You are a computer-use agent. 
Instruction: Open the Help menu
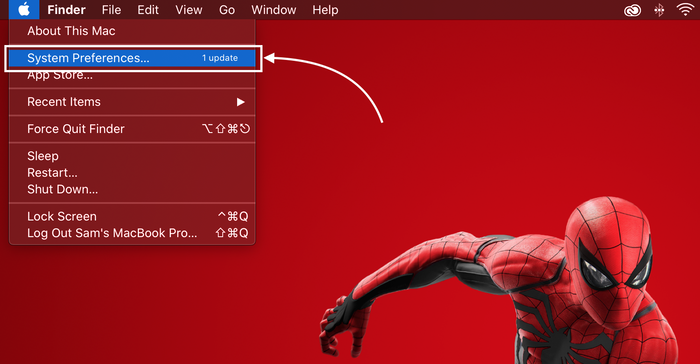point(325,10)
